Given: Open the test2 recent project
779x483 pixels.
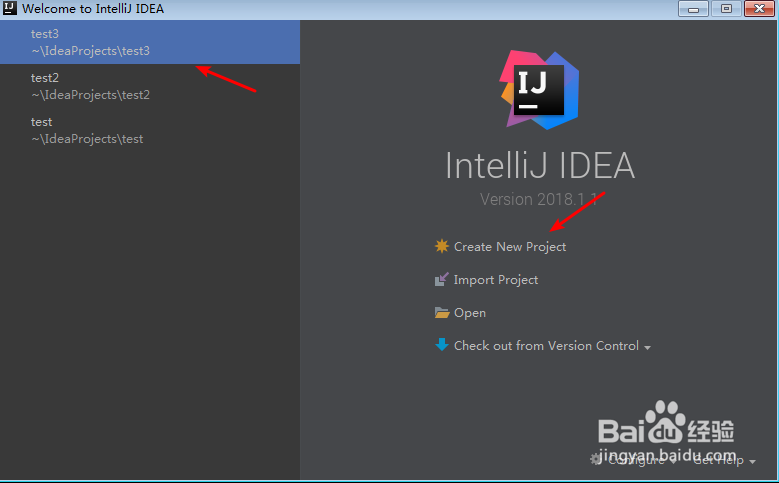Looking at the screenshot, I should 150,86.
